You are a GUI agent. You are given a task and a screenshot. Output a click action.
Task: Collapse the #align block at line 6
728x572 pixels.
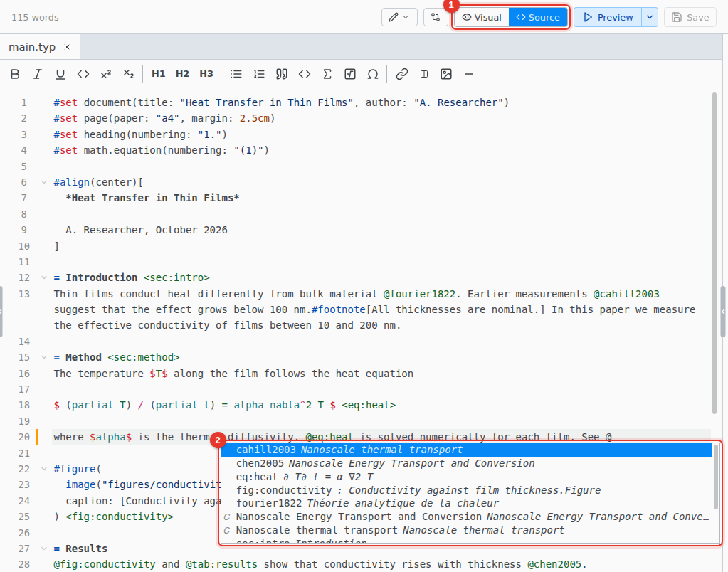click(x=44, y=182)
